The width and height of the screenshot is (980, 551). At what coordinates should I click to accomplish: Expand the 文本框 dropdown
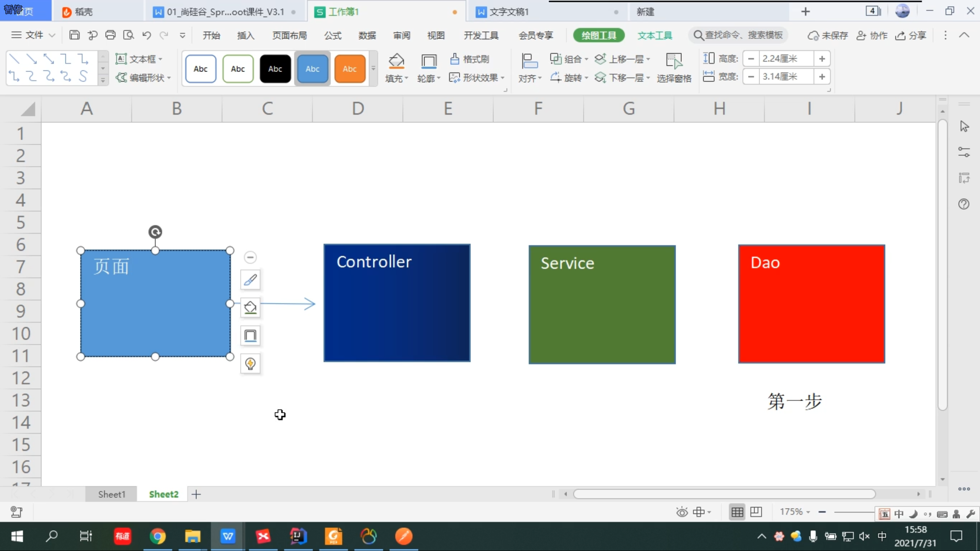pyautogui.click(x=139, y=59)
